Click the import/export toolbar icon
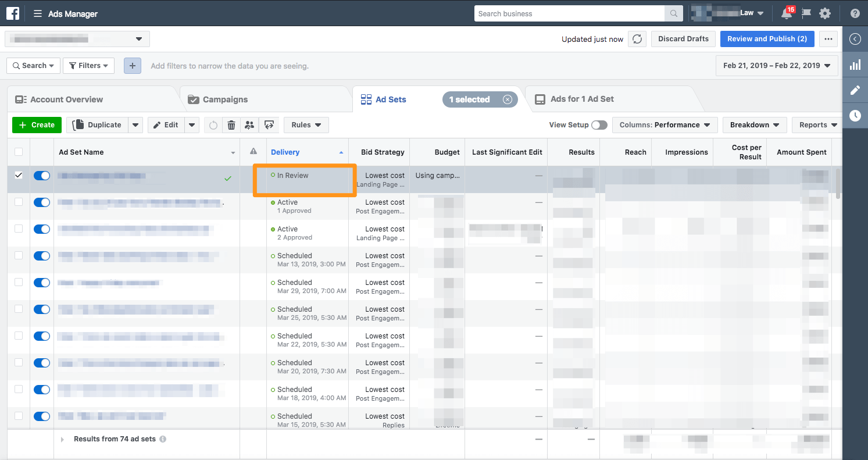868x460 pixels. 269,125
